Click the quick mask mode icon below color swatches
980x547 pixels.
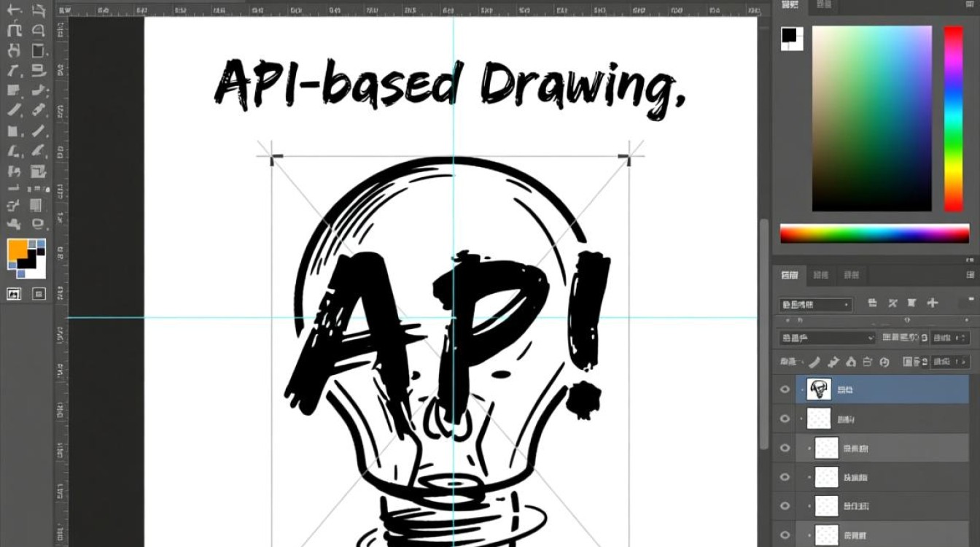click(14, 294)
